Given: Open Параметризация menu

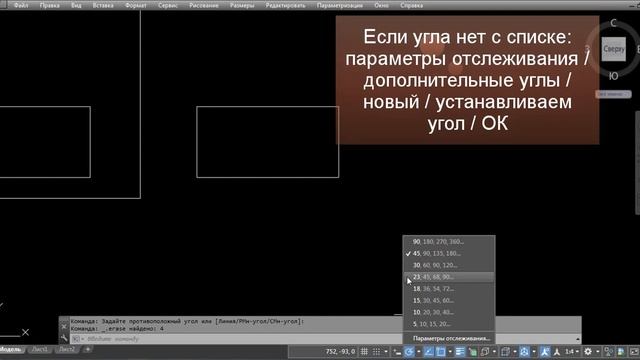Looking at the screenshot, I should tap(340, 5).
